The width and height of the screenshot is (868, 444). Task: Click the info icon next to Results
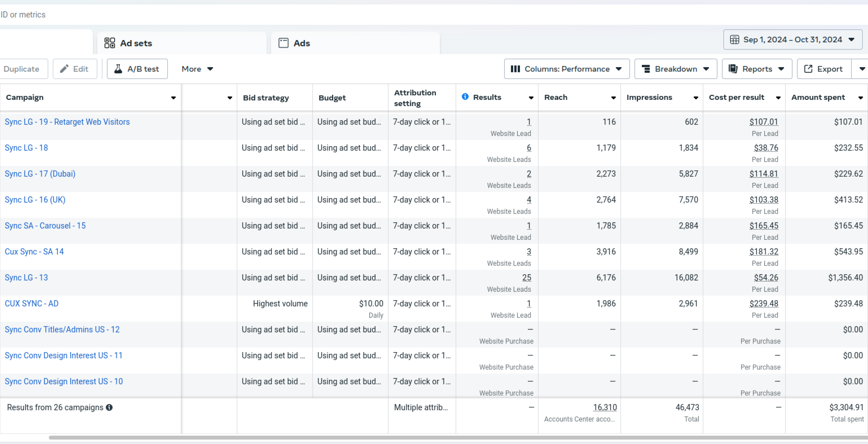(x=465, y=97)
